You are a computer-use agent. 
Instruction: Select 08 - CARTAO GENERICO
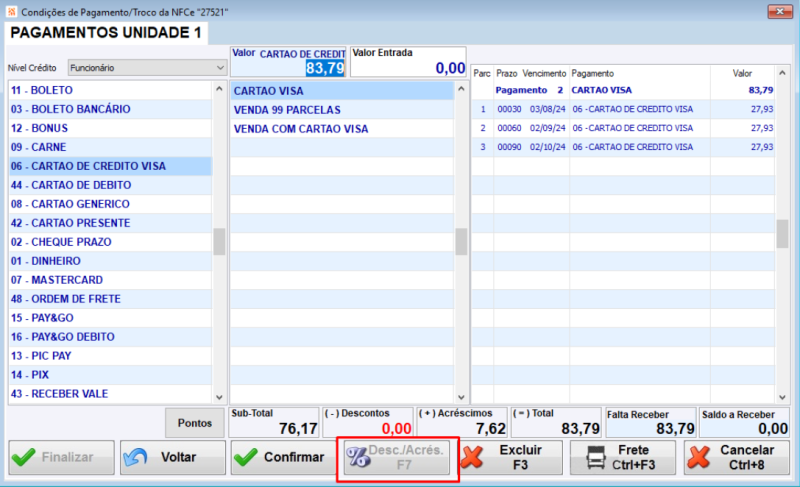110,204
